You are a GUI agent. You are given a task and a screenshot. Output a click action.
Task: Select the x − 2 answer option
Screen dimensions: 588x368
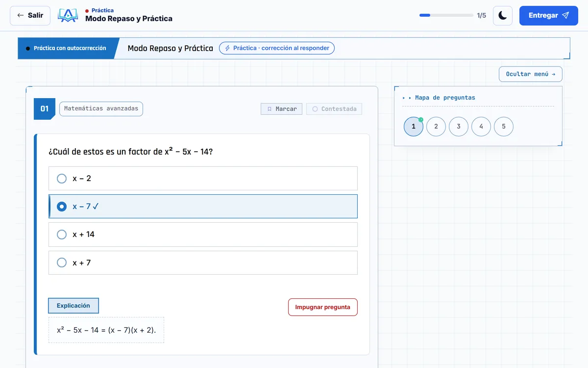203,178
